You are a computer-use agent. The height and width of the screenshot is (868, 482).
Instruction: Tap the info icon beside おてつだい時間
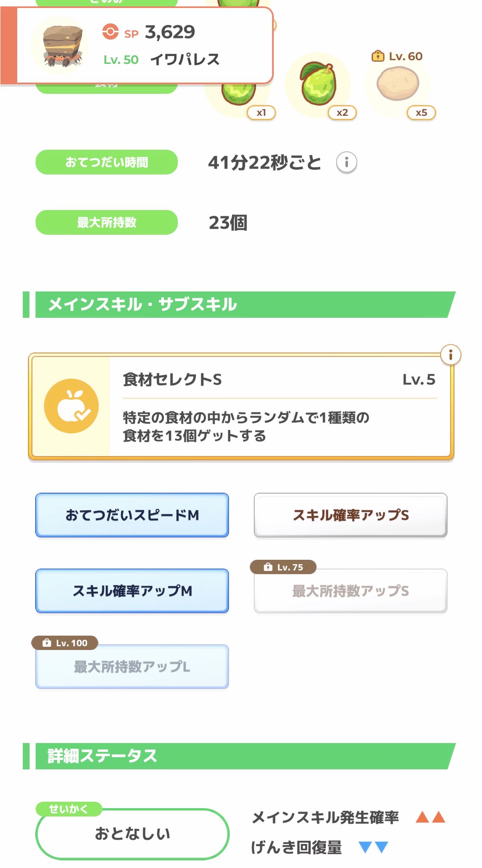pyautogui.click(x=346, y=163)
